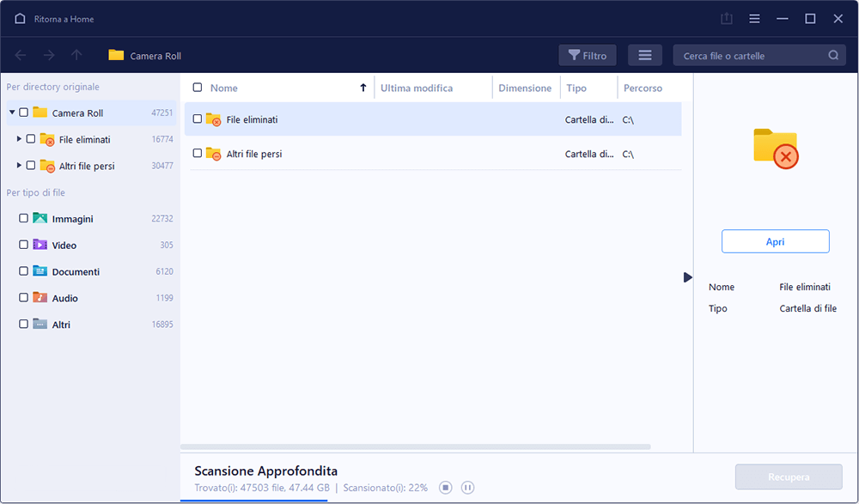Click the Recupera button
This screenshot has height=504, width=859.
click(x=789, y=477)
